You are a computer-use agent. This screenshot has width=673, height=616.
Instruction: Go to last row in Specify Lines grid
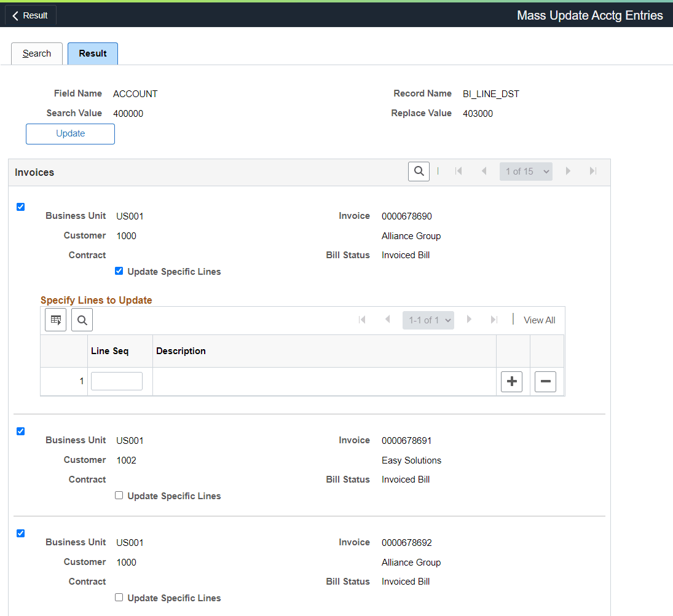point(494,320)
